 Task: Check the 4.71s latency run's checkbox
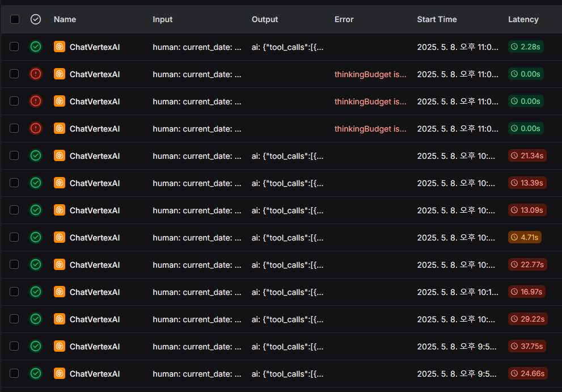[14, 238]
